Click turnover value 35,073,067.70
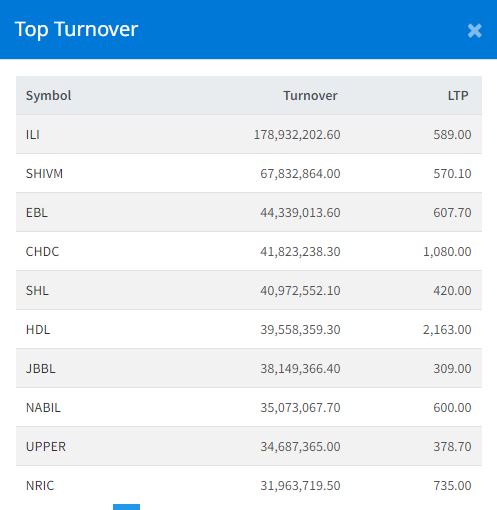Screen dimensions: 497x510 click(300, 408)
